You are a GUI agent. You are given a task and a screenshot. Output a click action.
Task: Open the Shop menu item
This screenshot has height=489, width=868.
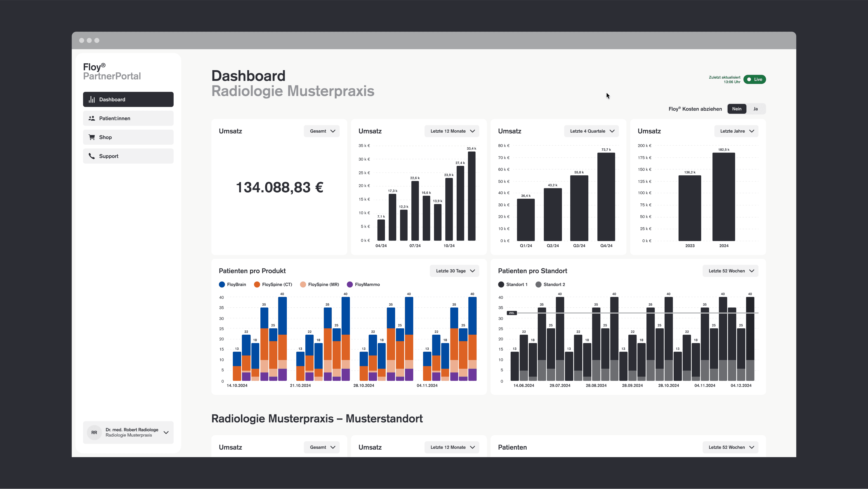click(128, 137)
